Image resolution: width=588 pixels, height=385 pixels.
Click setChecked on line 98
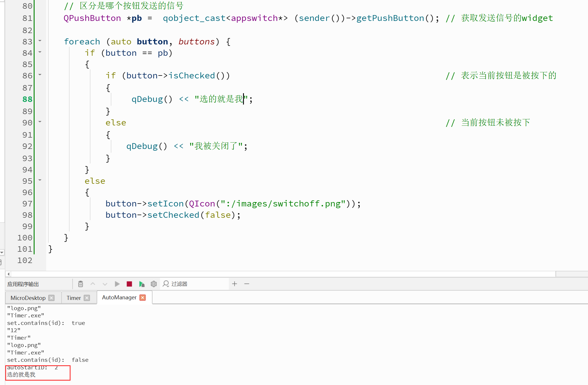point(173,215)
